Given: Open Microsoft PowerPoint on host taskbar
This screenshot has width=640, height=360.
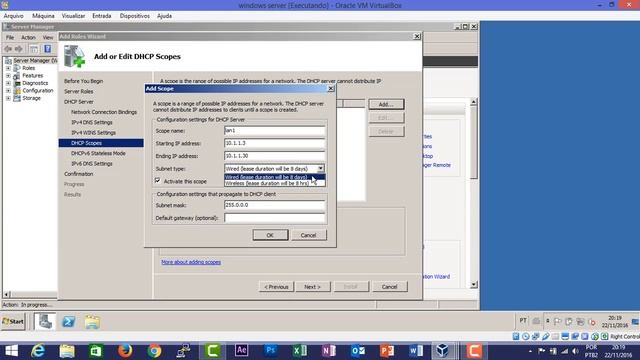Looking at the screenshot, I should pyautogui.click(x=387, y=351).
